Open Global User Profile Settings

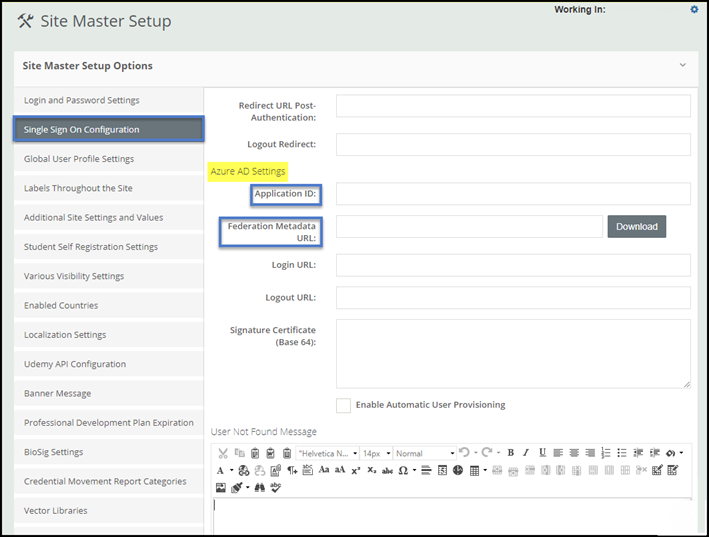point(108,159)
